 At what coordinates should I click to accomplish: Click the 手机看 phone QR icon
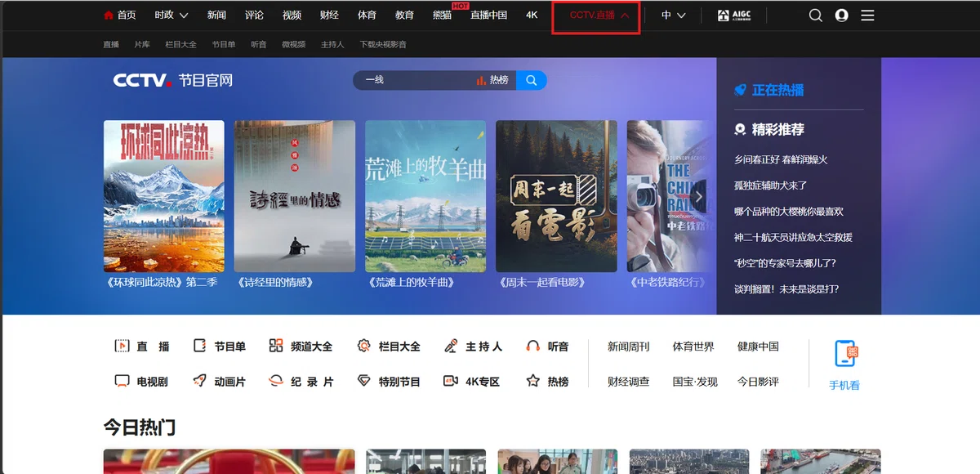click(846, 354)
